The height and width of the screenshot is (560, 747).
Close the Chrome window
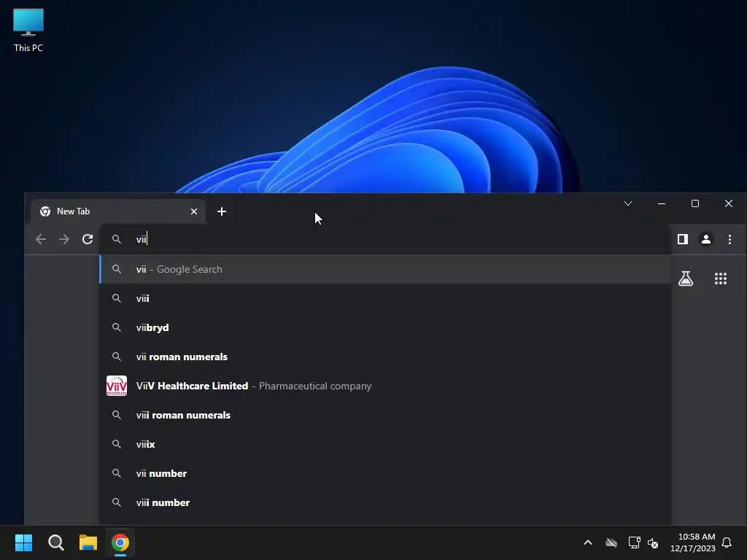click(729, 203)
